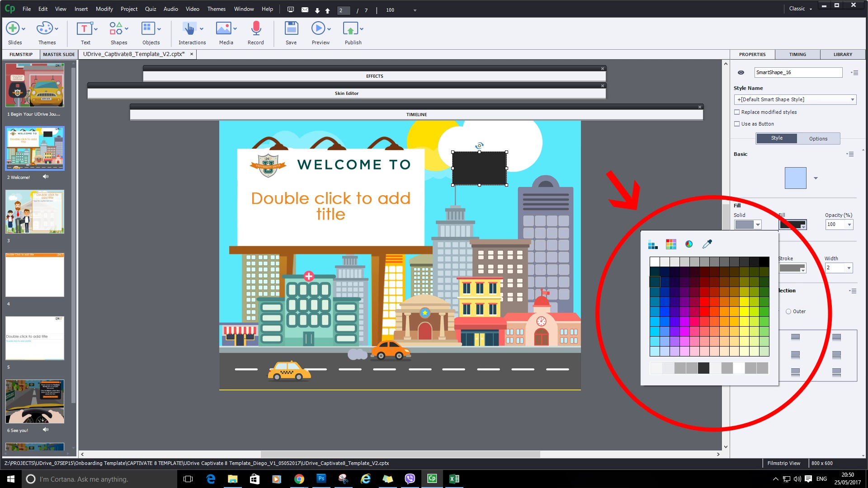Switch to MASTER SLIDE panel
Screen dimensions: 868x488
pos(59,54)
